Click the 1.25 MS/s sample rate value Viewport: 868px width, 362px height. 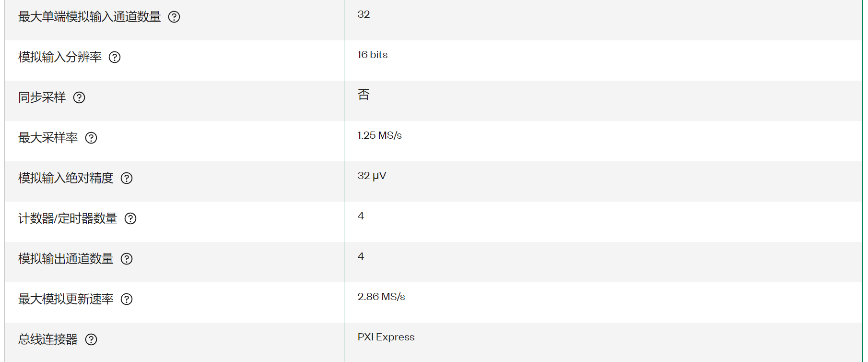tap(380, 135)
